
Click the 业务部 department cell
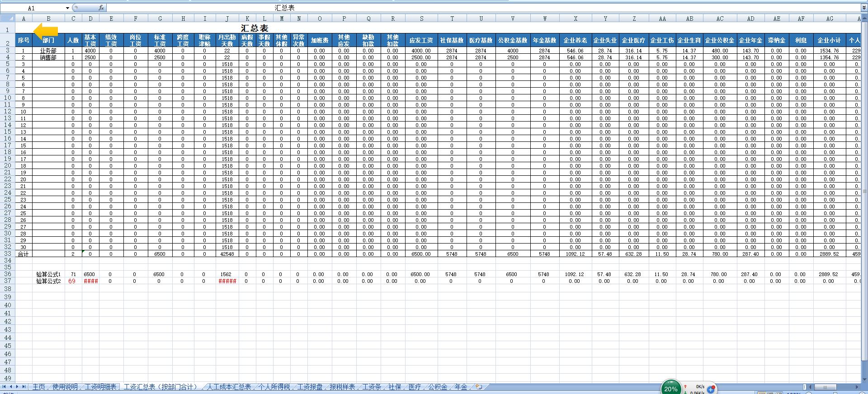pyautogui.click(x=48, y=51)
